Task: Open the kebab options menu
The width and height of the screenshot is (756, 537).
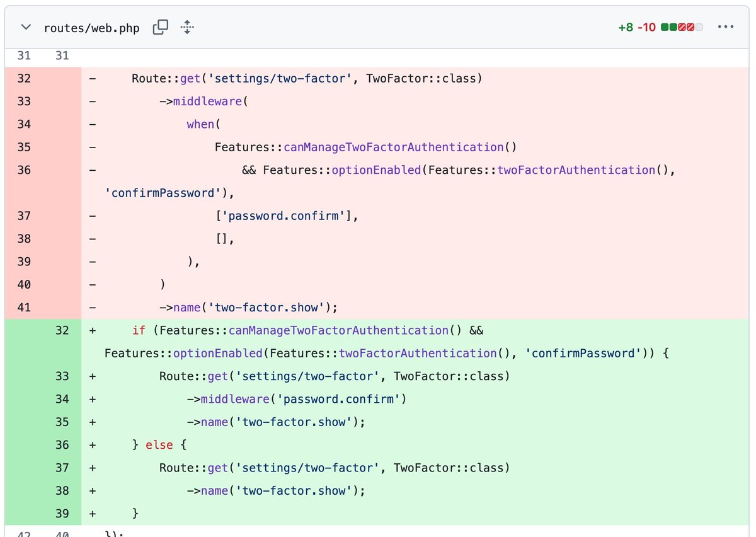Action: pos(726,26)
